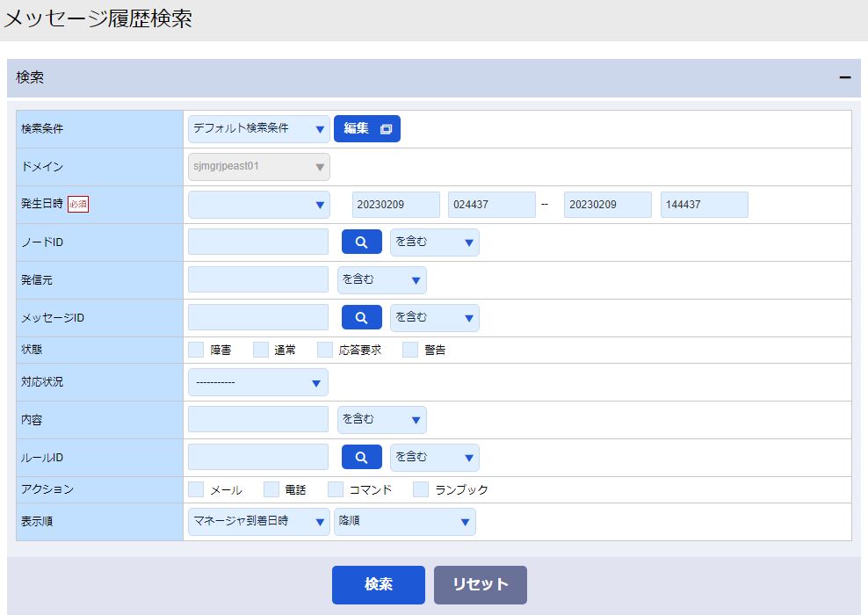This screenshot has width=868, height=615.
Task: Click the メッセージID search magnifier button
Action: click(x=361, y=317)
